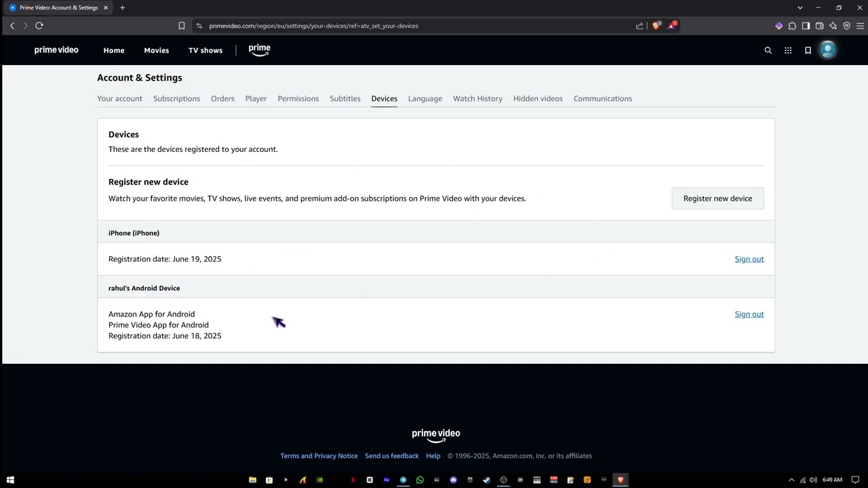Open the Leo AI sparkle icon
The height and width of the screenshot is (488, 868).
[x=833, y=26]
